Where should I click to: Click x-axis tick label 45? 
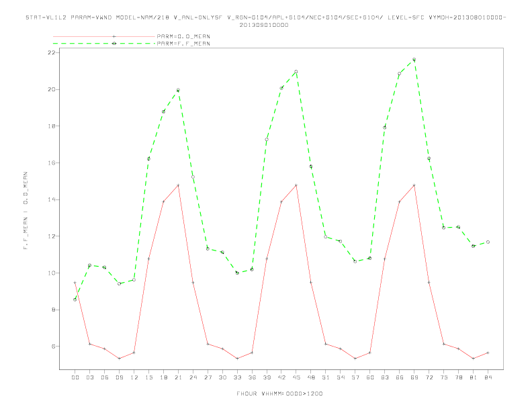coord(296,377)
